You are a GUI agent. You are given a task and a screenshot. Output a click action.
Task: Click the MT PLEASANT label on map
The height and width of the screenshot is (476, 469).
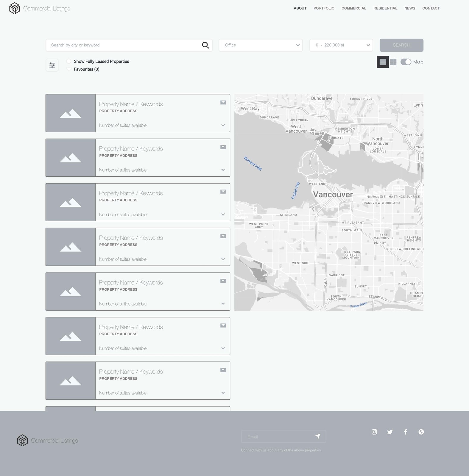[353, 223]
